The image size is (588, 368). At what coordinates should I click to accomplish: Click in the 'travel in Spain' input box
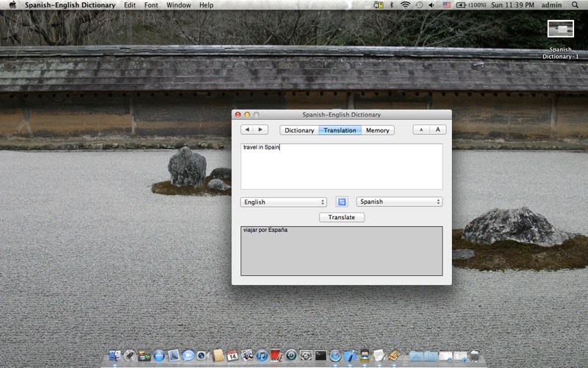342,166
